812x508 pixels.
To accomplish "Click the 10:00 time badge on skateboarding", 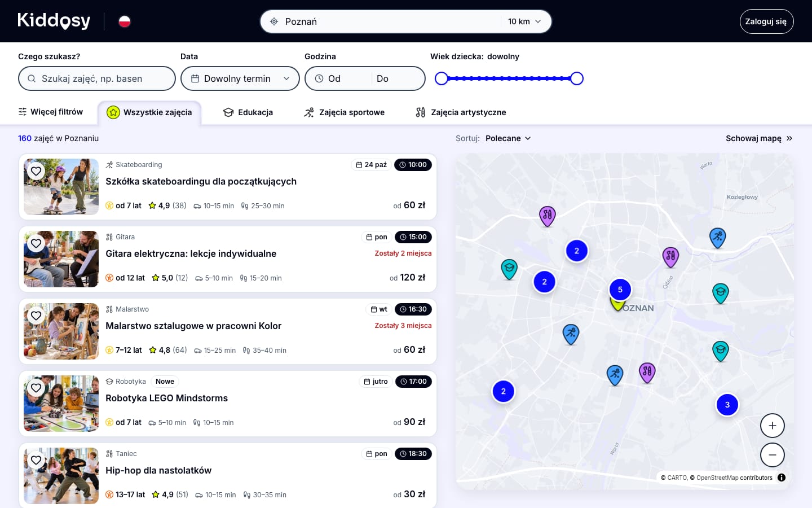I will [x=413, y=165].
